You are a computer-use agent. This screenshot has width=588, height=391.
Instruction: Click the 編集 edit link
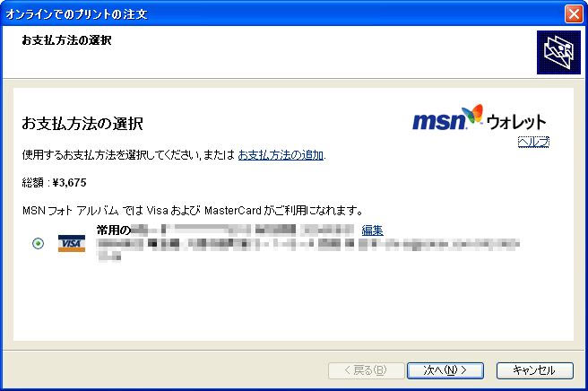click(372, 230)
